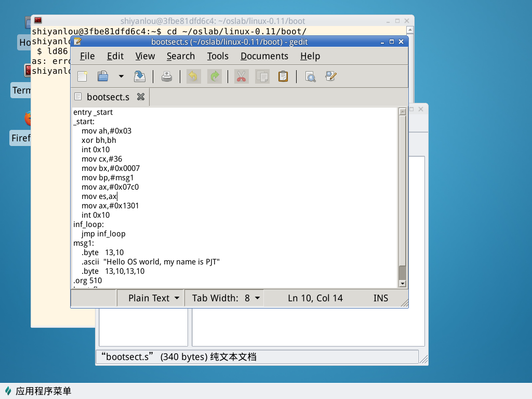Click the editor vertical scrollbar down arrow
The image size is (532, 399).
[402, 283]
